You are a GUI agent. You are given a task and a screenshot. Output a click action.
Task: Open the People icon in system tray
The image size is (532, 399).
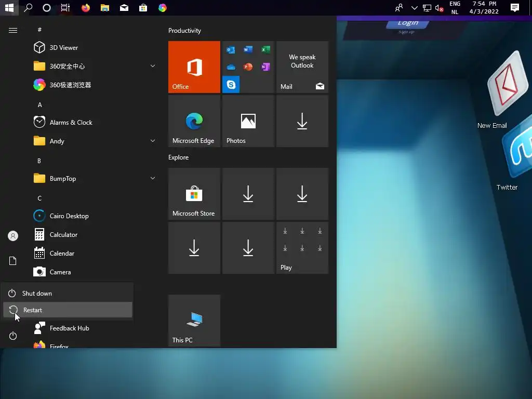coord(399,7)
